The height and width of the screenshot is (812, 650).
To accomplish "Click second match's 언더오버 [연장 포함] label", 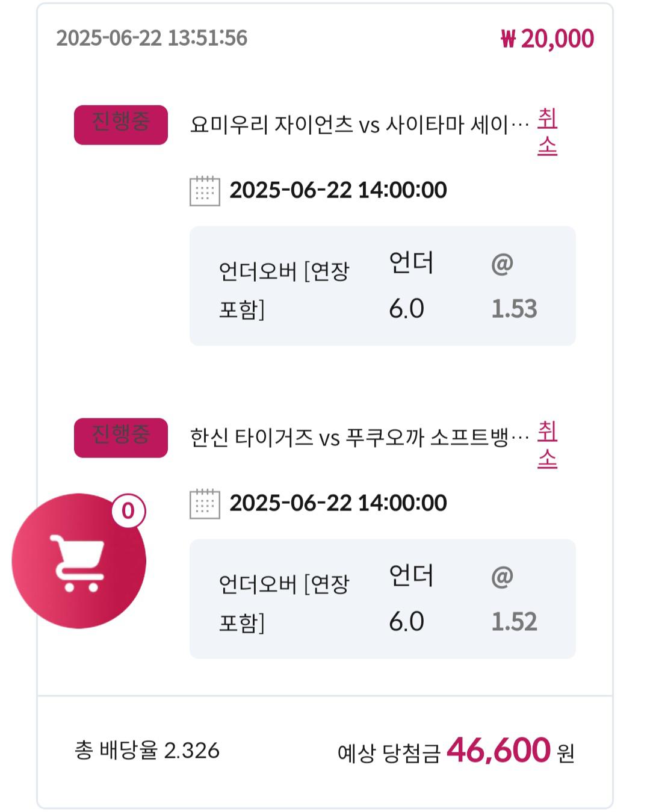I will 283,603.
